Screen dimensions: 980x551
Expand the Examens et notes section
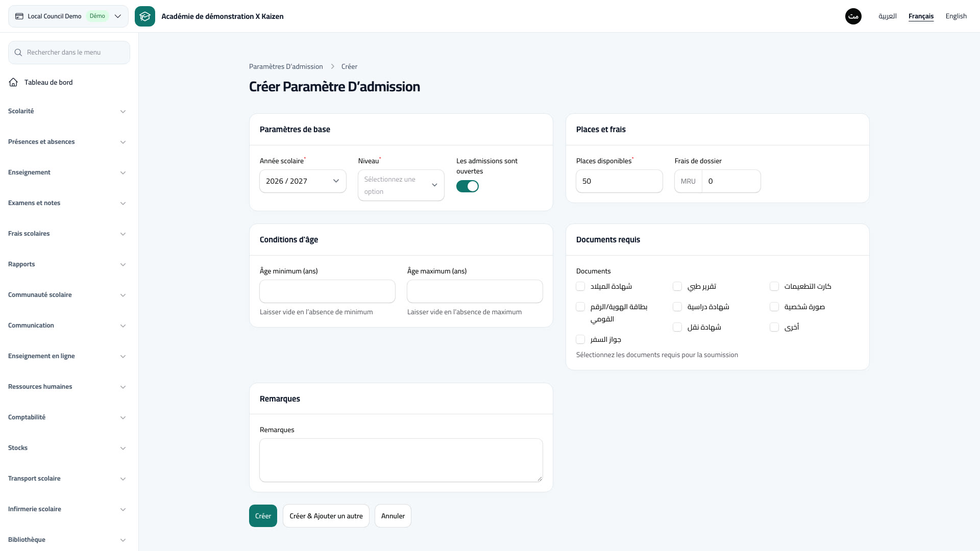coord(67,203)
